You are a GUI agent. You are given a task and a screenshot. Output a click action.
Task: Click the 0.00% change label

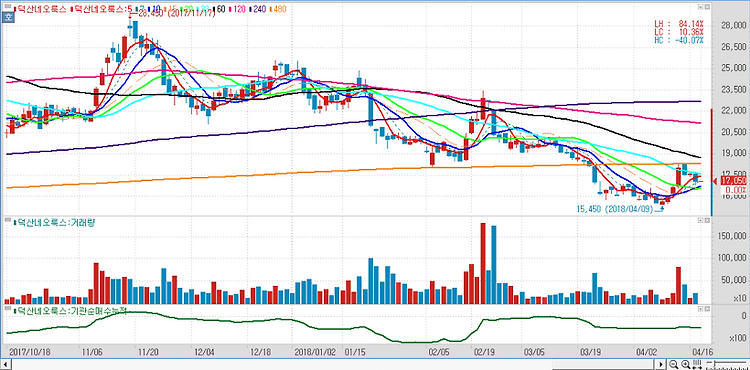pos(737,189)
